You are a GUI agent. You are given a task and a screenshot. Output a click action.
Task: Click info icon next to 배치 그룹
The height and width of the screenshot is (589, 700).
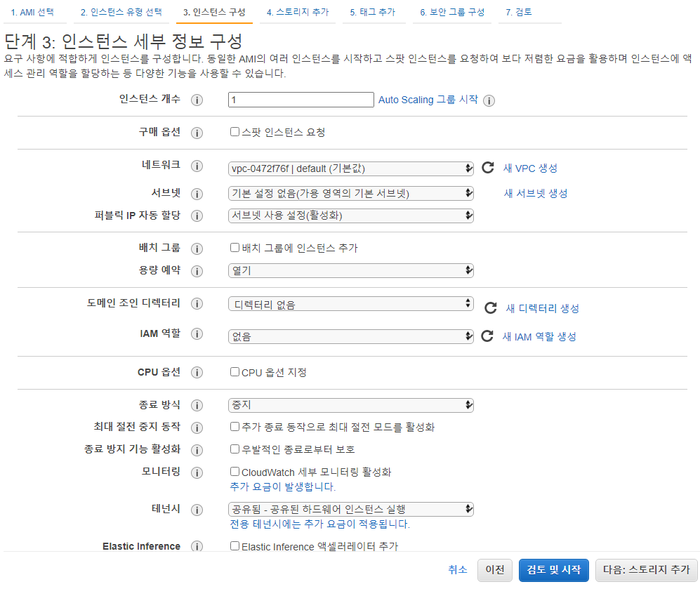(x=197, y=249)
